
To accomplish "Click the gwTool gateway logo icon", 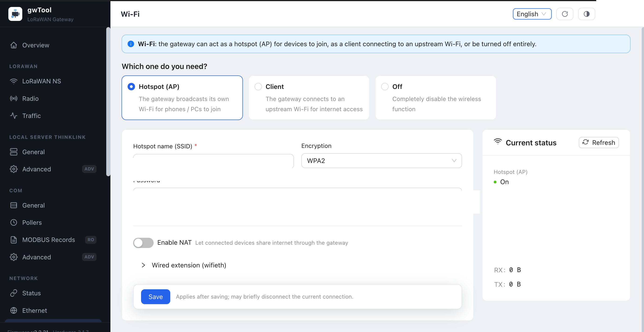I will tap(15, 14).
